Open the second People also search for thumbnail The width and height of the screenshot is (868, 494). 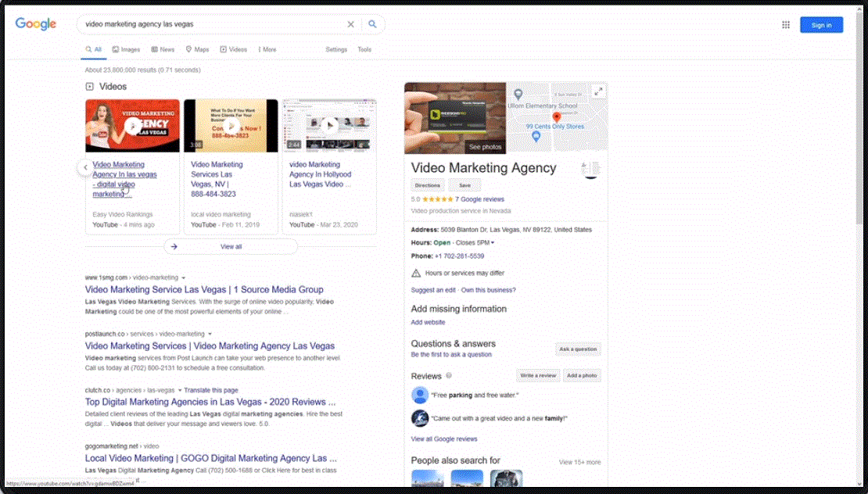(467, 478)
